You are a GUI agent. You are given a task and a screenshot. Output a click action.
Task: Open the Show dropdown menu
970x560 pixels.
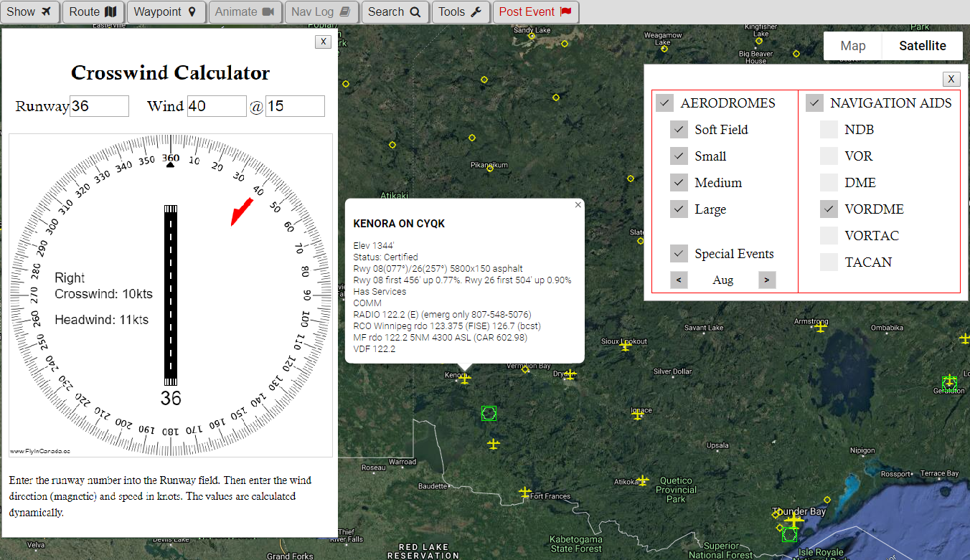30,11
